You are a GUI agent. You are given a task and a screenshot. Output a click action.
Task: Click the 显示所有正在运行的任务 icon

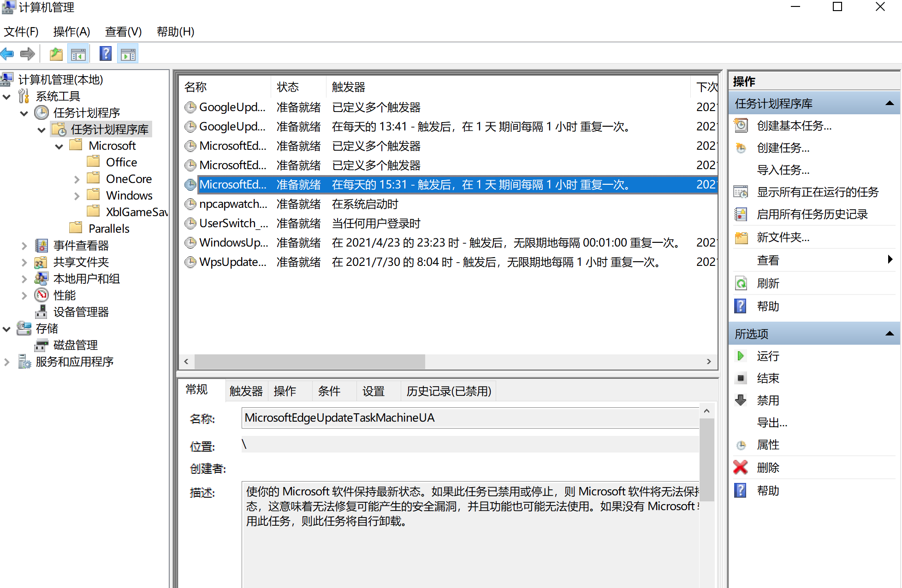[x=741, y=192]
